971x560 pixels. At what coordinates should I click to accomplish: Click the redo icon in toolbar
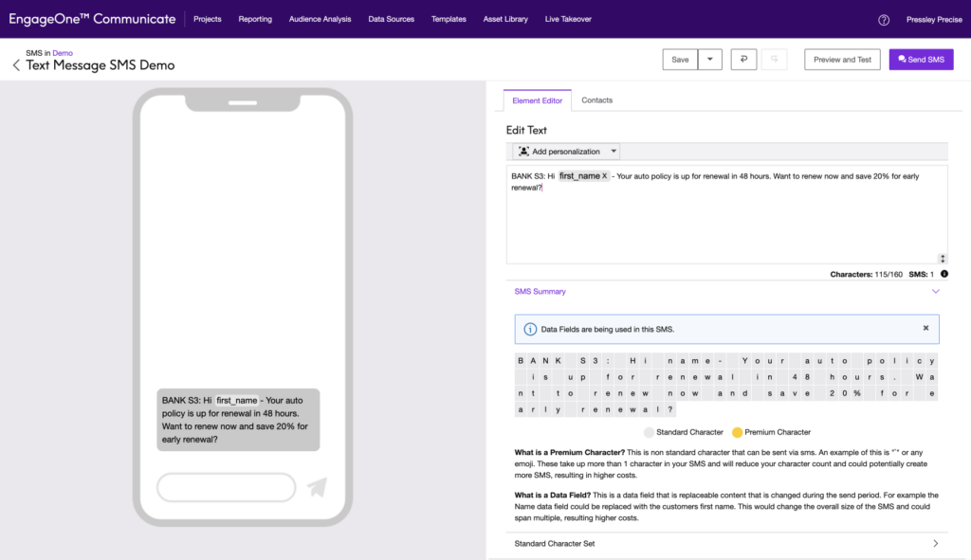pyautogui.click(x=775, y=60)
